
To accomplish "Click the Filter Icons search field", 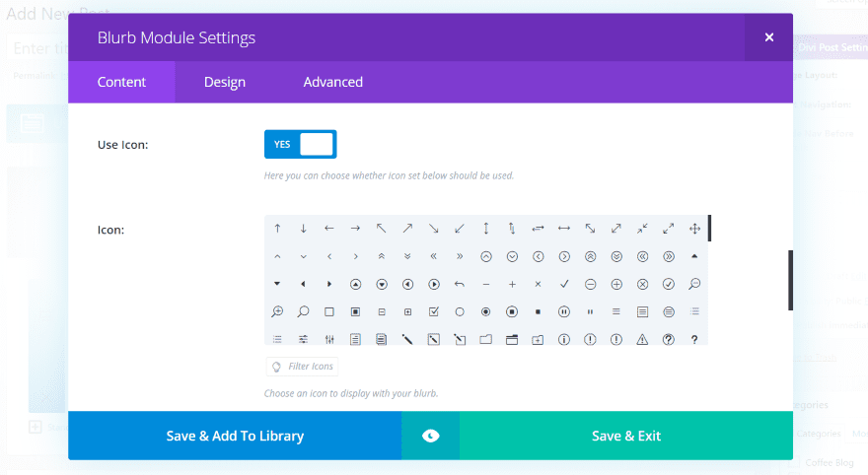I will [311, 367].
